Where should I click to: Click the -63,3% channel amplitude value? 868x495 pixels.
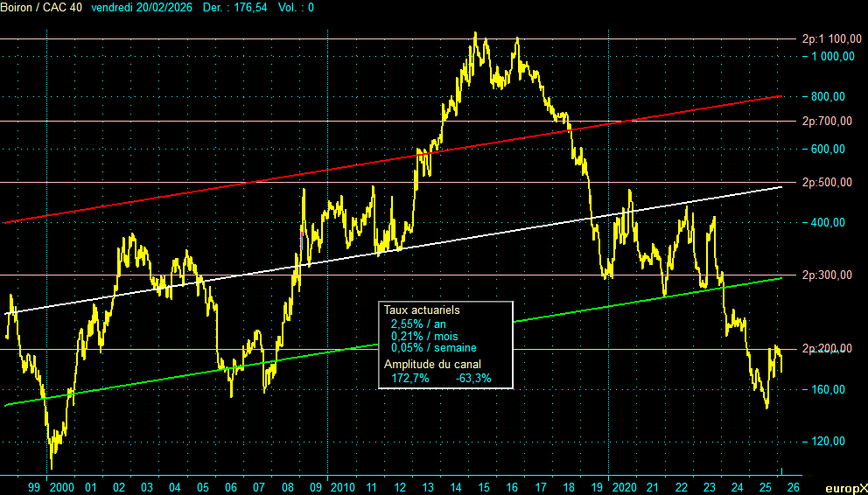tap(473, 379)
